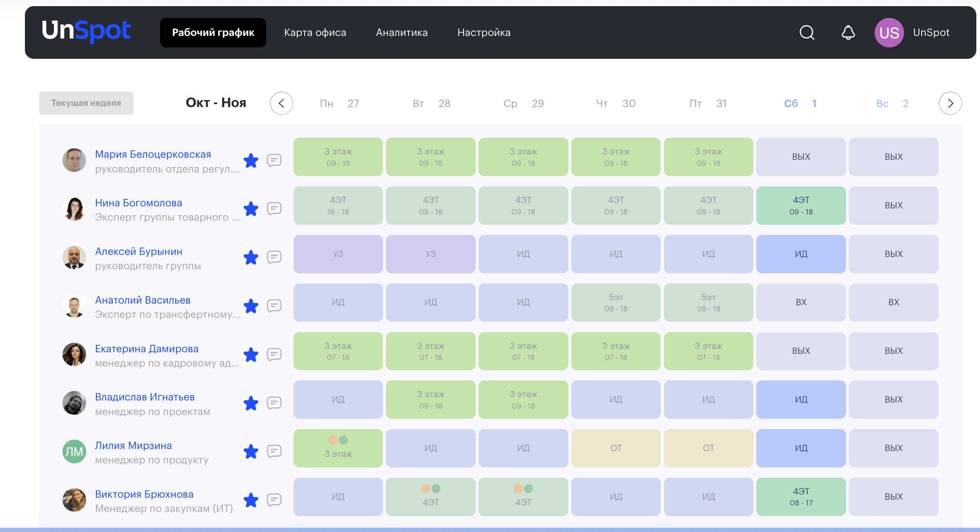Click Нина Богомолова's Saturday 4ЭТ 09-18 cell
The width and height of the screenshot is (980, 532).
(x=801, y=206)
